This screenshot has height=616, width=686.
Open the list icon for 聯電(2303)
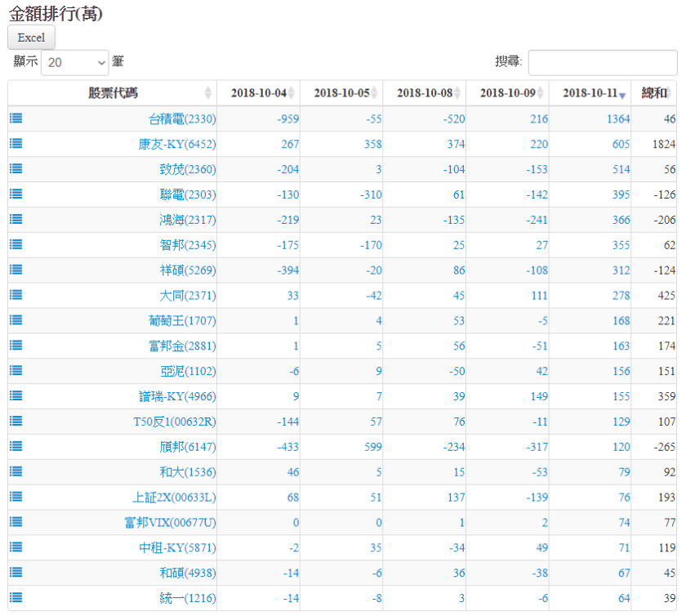16,194
